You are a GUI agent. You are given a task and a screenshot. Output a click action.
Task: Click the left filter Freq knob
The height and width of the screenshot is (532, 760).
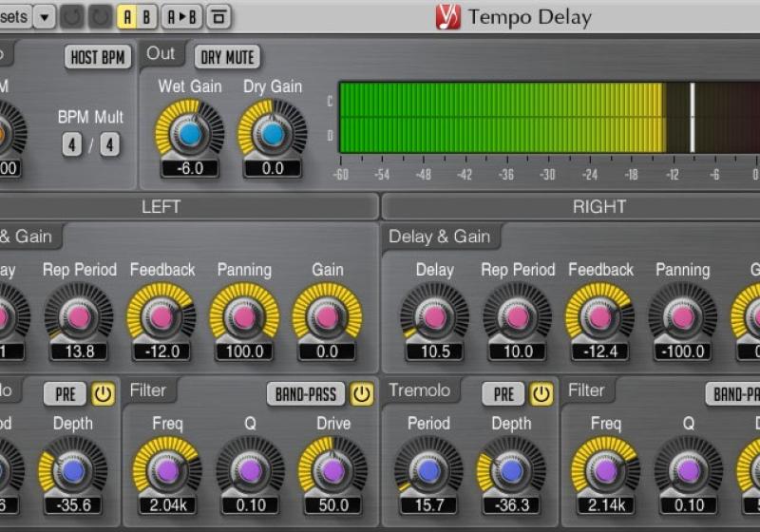pyautogui.click(x=167, y=470)
